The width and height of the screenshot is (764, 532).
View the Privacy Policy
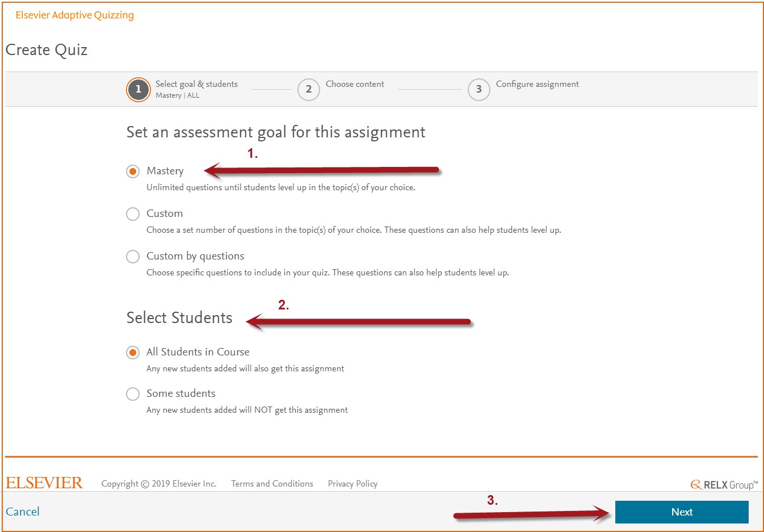(x=352, y=483)
